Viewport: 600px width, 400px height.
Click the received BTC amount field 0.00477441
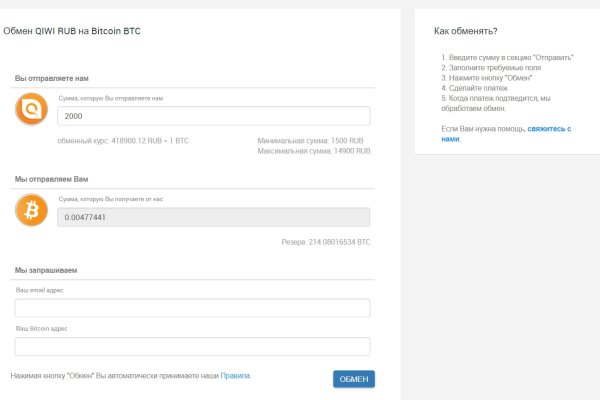coord(214,217)
